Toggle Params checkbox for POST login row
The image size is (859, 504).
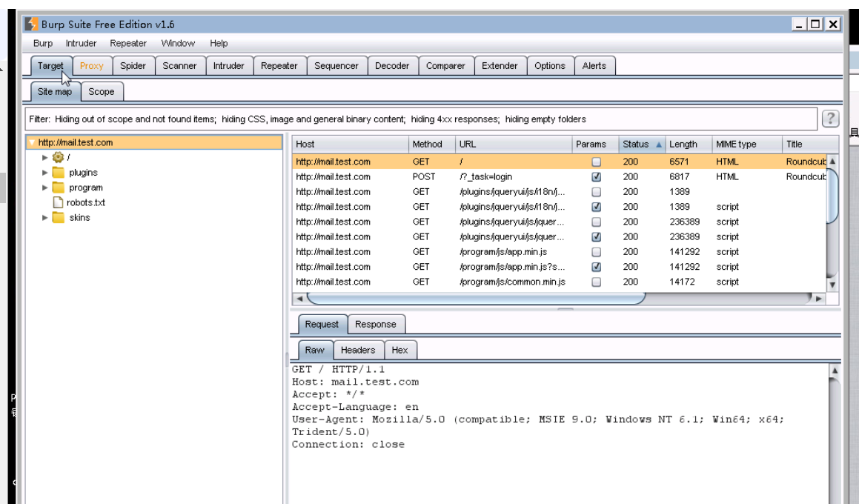coord(597,177)
